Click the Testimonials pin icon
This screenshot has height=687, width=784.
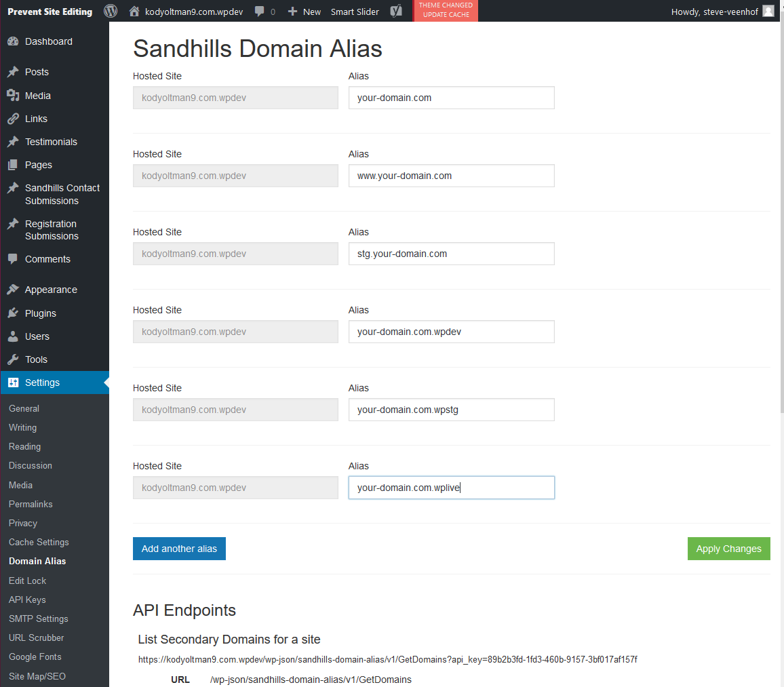click(13, 142)
